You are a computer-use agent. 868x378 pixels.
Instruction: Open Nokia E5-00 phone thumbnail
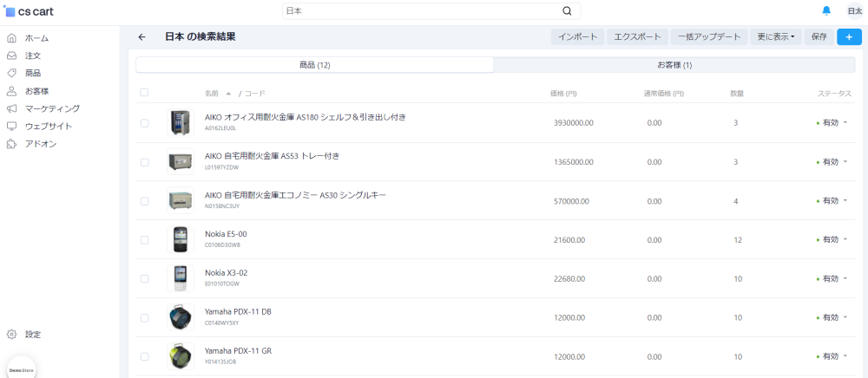[x=181, y=239]
